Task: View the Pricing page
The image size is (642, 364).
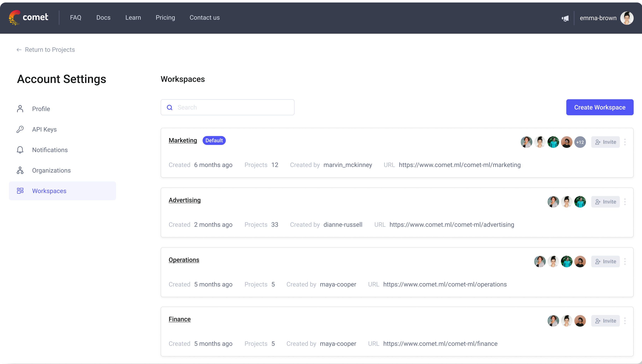Action: point(165,18)
